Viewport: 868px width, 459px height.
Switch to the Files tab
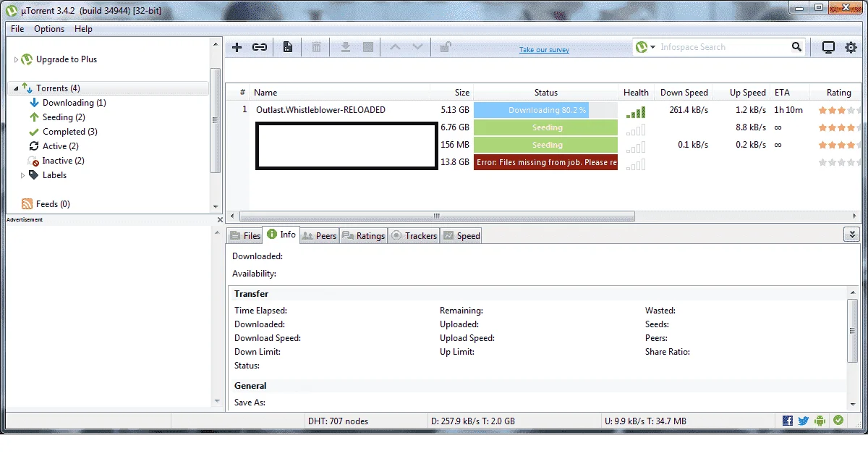point(244,235)
